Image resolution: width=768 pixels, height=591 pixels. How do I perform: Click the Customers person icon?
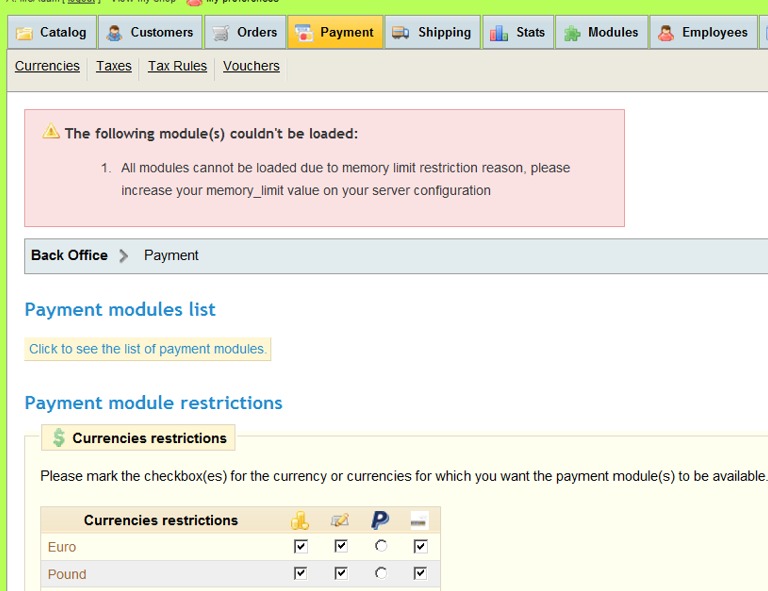pyautogui.click(x=114, y=33)
